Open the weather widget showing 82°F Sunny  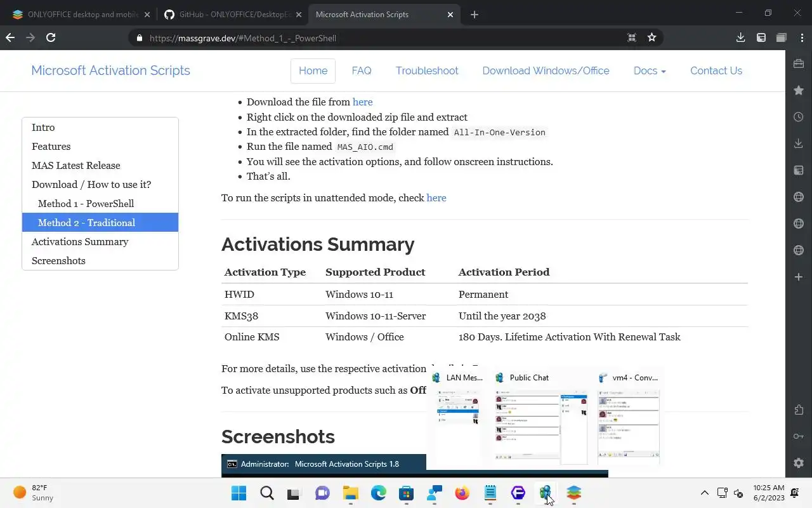[x=34, y=493]
